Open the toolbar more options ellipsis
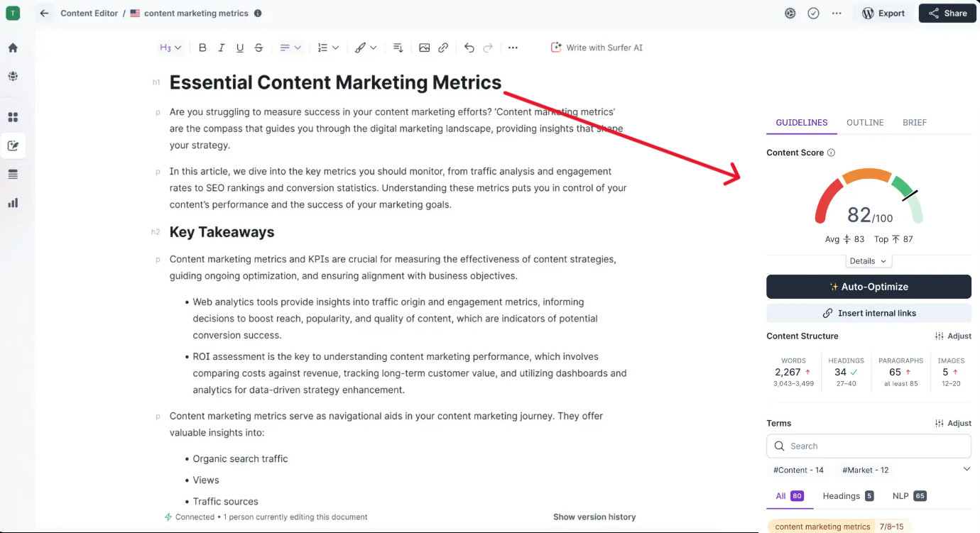 click(513, 48)
